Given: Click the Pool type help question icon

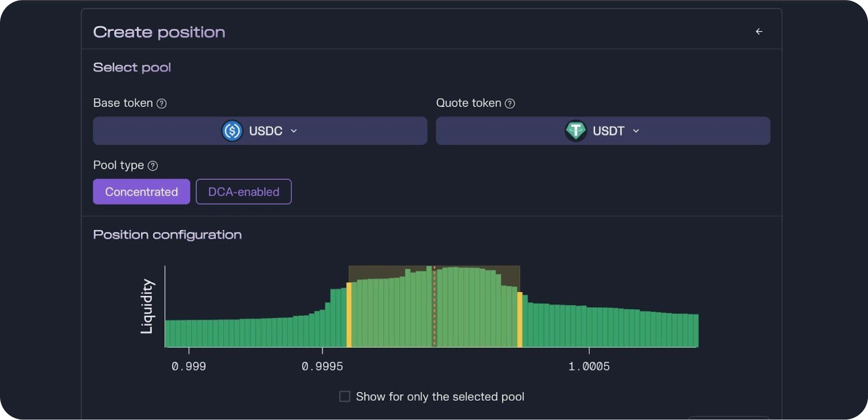Looking at the screenshot, I should click(153, 166).
